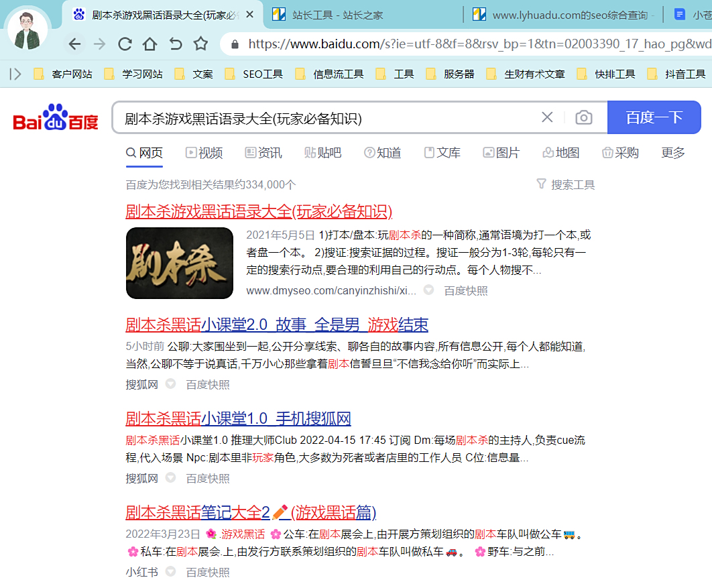Open the SEO工具 bookmark folder
This screenshot has width=712, height=588.
click(254, 74)
